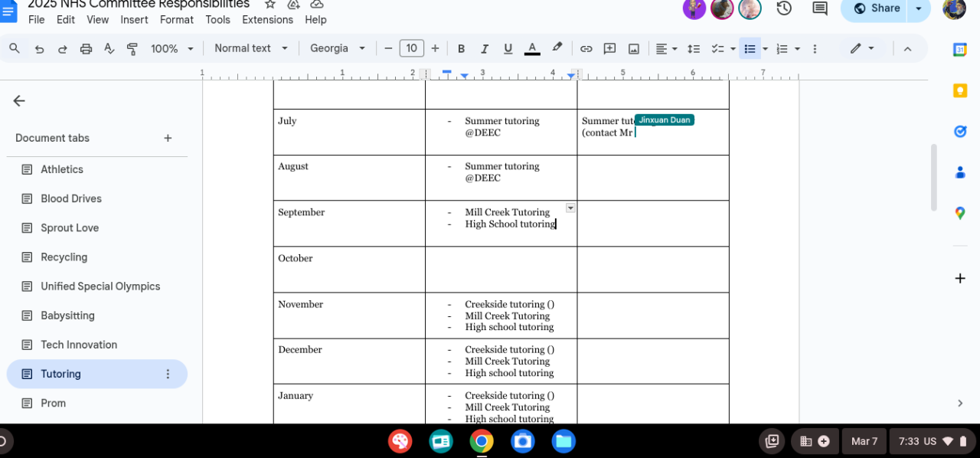Open numbered list style dropdown arrow
The height and width of the screenshot is (458, 980).
(x=797, y=48)
